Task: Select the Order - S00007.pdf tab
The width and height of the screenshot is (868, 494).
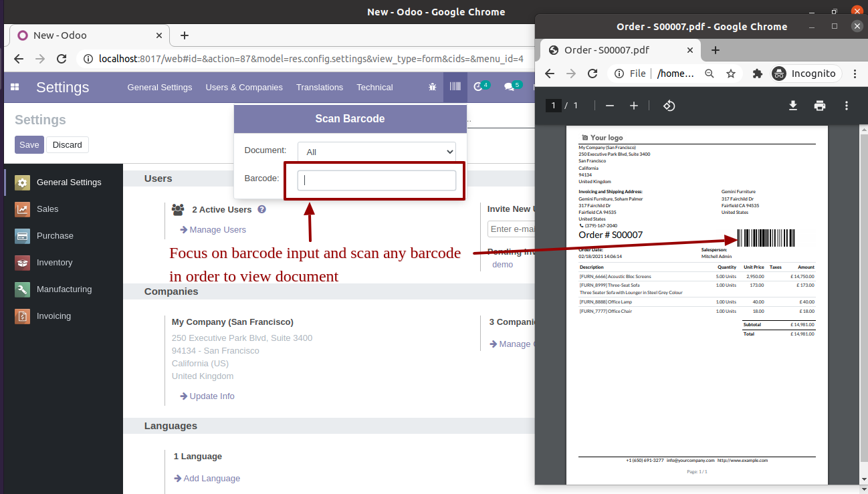Action: coord(620,50)
